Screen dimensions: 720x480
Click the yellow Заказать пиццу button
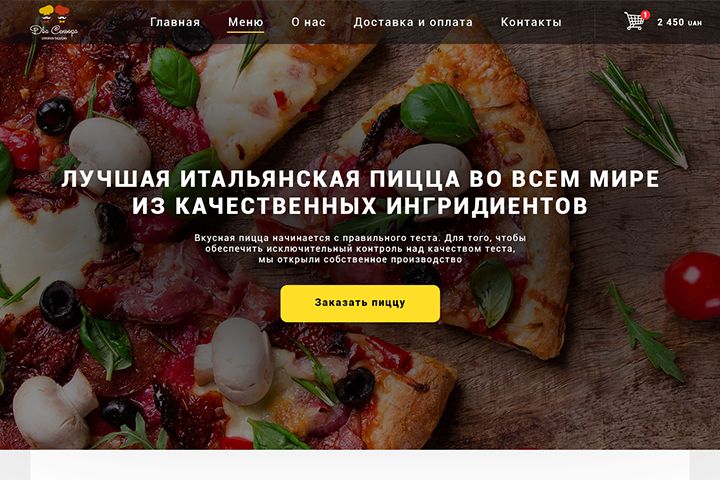click(x=360, y=303)
